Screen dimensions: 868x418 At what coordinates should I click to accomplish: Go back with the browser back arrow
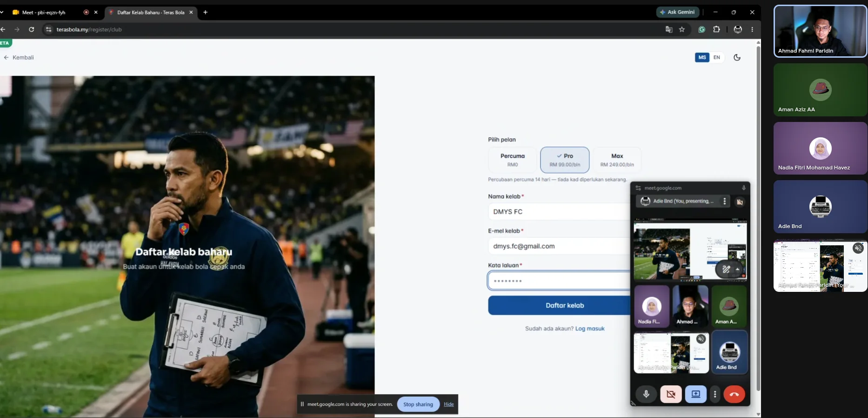3,29
